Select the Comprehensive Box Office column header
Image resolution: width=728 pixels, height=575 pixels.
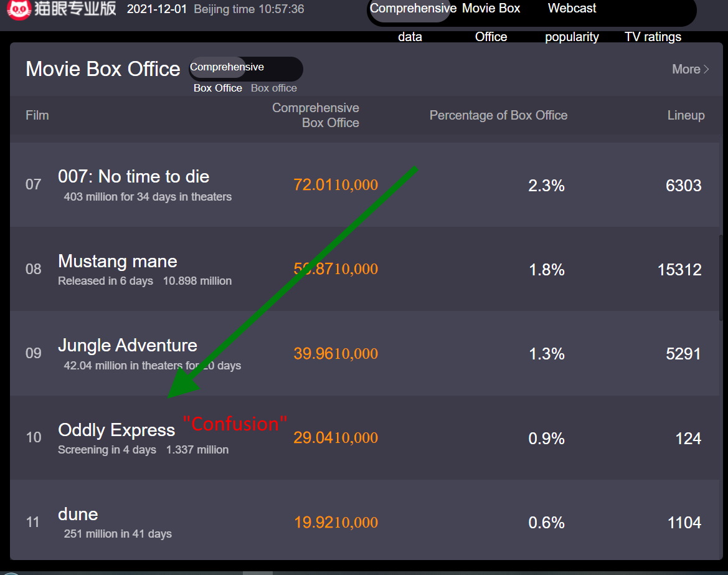point(316,115)
